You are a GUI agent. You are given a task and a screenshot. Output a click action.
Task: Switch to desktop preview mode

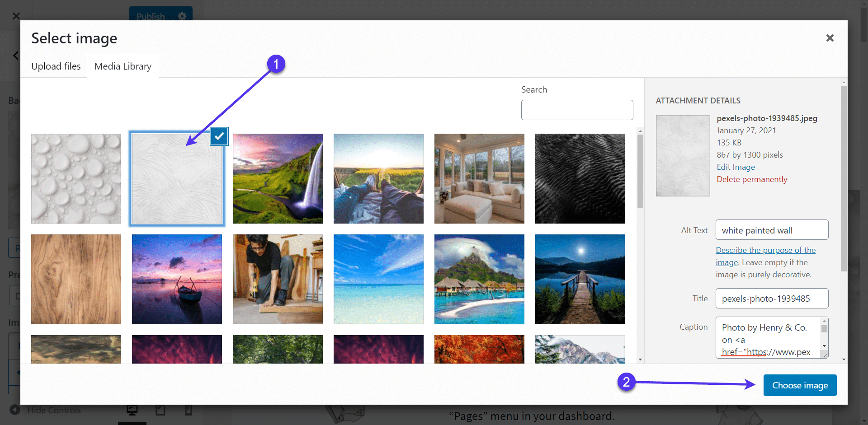coord(132,410)
